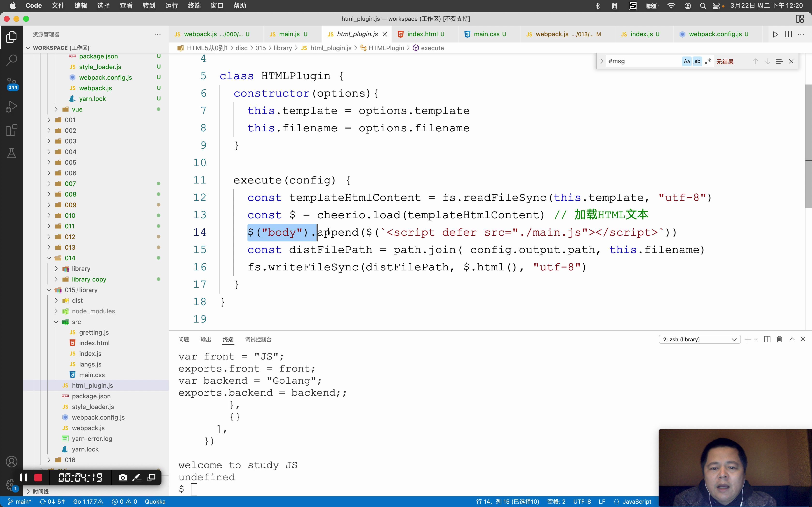Toggle Match Whole Word in find widget
The image size is (812, 507).
coord(697,61)
